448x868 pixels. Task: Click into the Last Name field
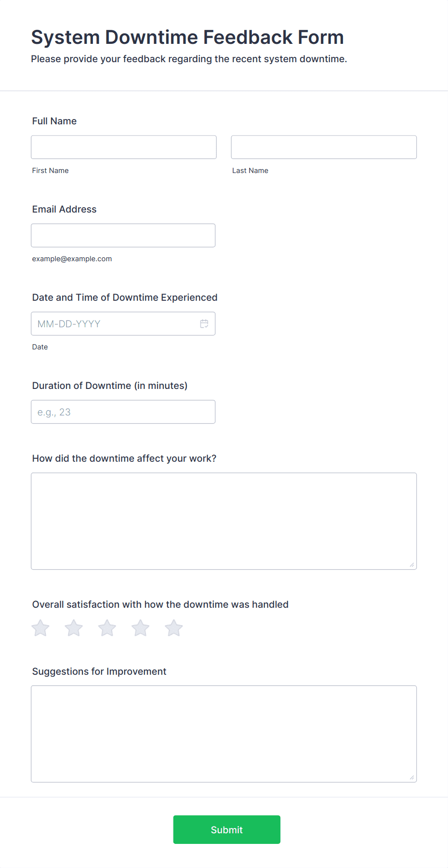(x=324, y=147)
